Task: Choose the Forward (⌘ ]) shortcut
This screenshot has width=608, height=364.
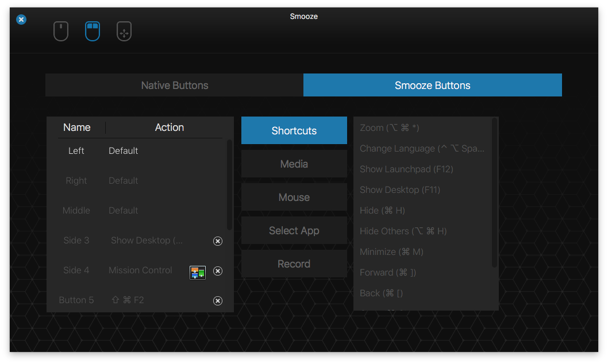Action: (388, 272)
